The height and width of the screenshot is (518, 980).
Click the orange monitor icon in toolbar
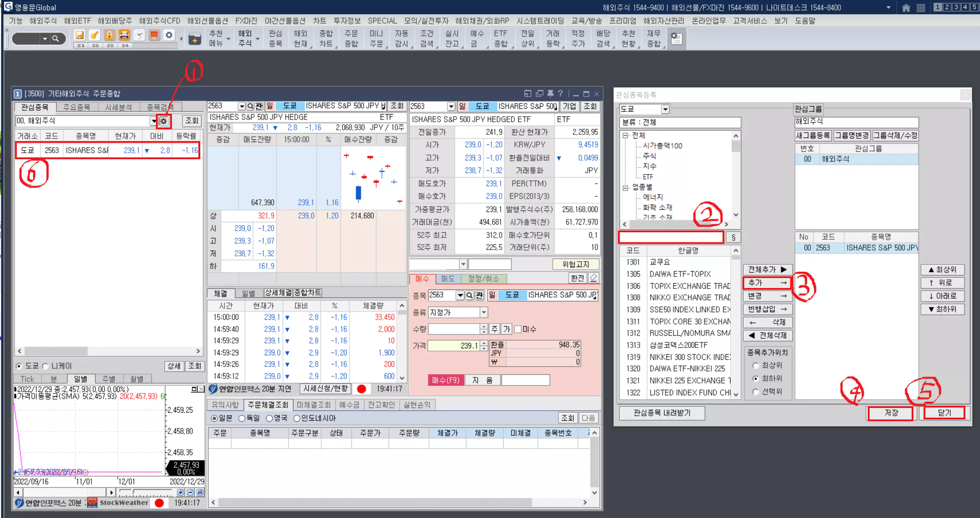pyautogui.click(x=154, y=36)
